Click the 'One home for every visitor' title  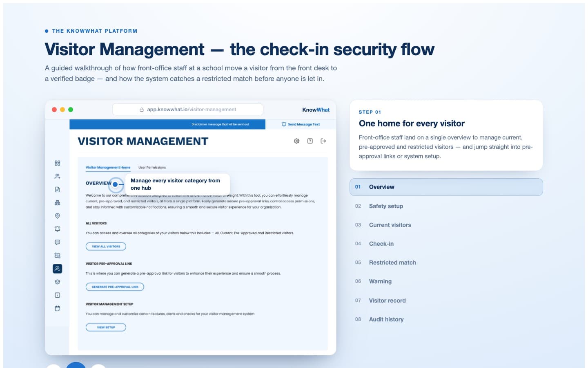(412, 123)
